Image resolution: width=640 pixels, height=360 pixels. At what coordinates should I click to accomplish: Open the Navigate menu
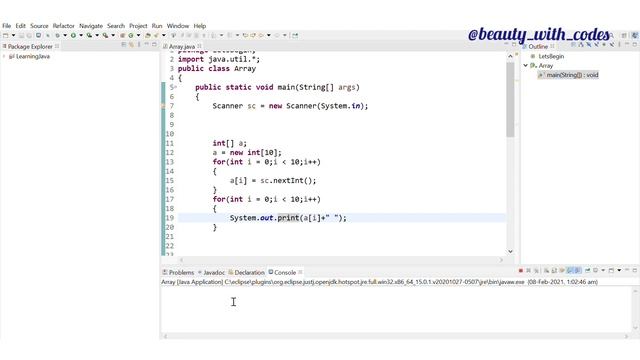click(91, 26)
